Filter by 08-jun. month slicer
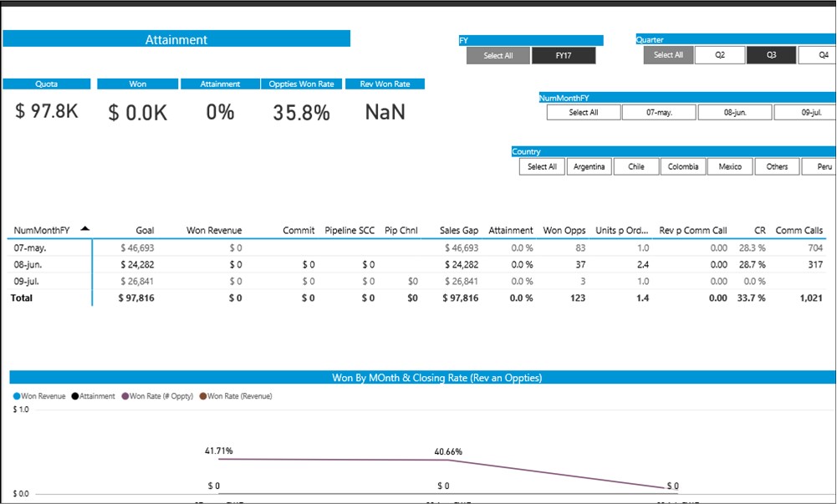 coord(735,113)
